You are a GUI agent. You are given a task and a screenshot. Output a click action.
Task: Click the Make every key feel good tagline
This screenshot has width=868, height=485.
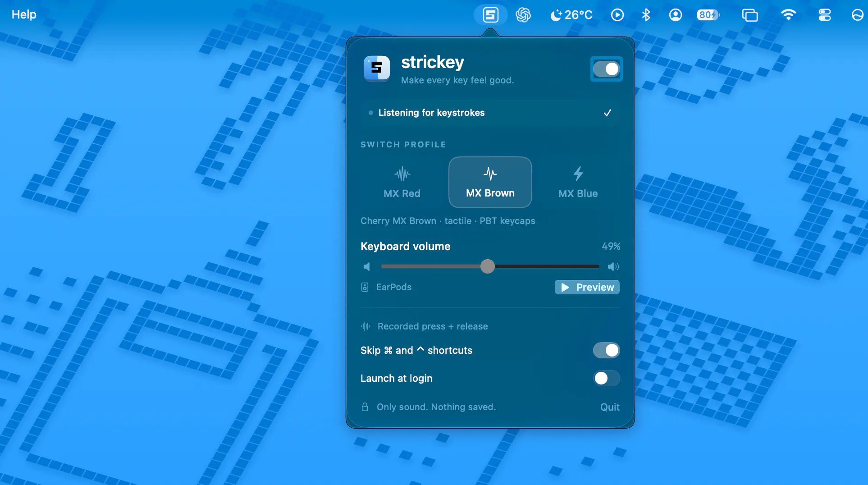457,80
